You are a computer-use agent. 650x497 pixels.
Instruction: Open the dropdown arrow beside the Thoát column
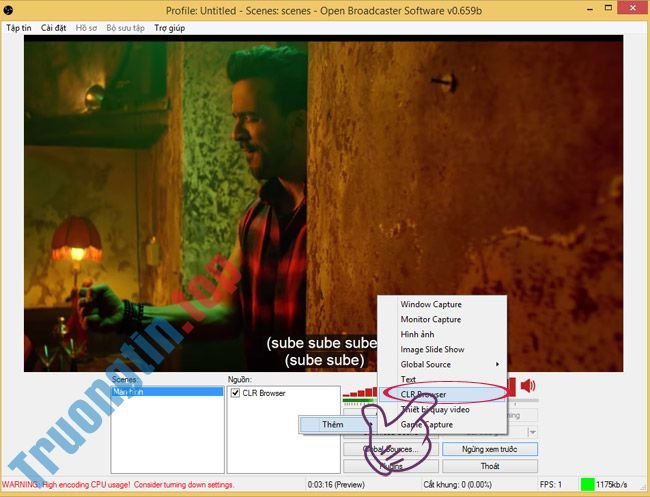(533, 432)
